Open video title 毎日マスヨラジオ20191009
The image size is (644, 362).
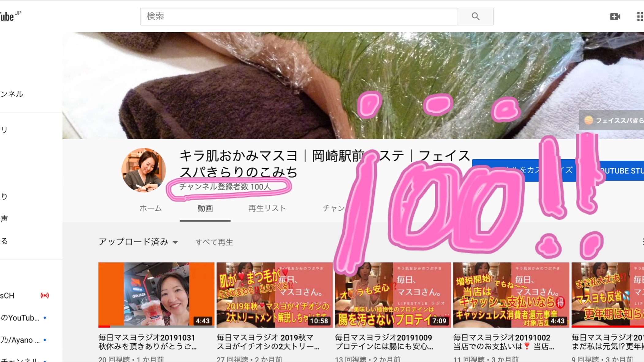click(x=384, y=342)
